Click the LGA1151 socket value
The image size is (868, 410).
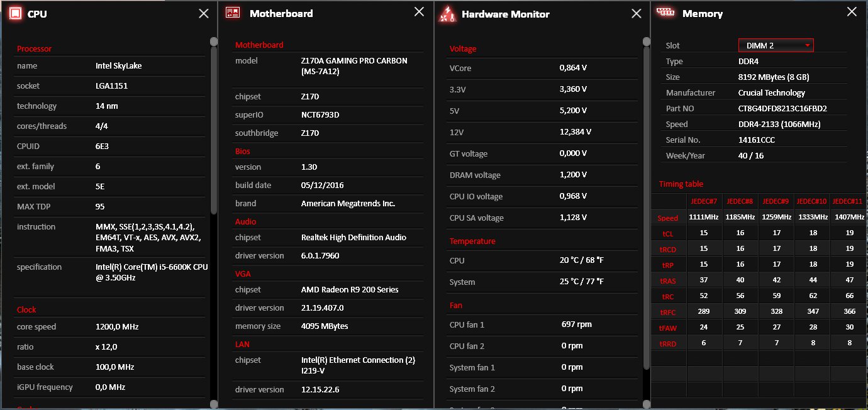111,86
